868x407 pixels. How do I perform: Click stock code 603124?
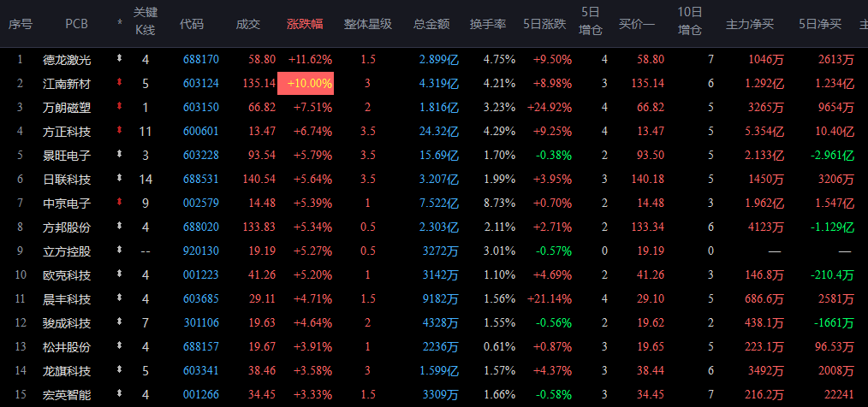201,84
